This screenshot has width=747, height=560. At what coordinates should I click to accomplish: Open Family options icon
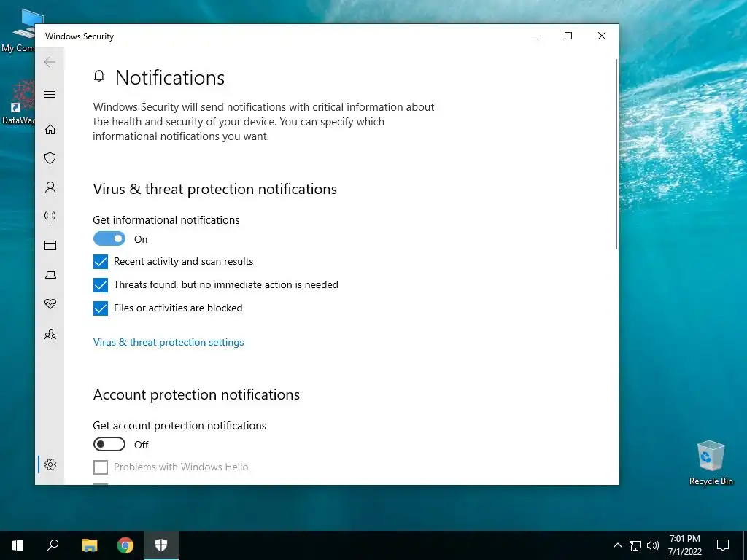50,334
